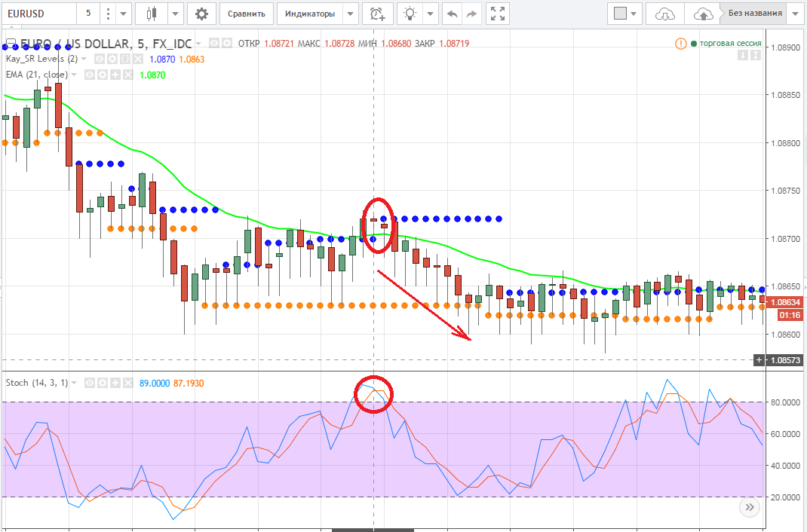Open the lightbulb ideas icon
807x532 pixels.
coord(410,14)
